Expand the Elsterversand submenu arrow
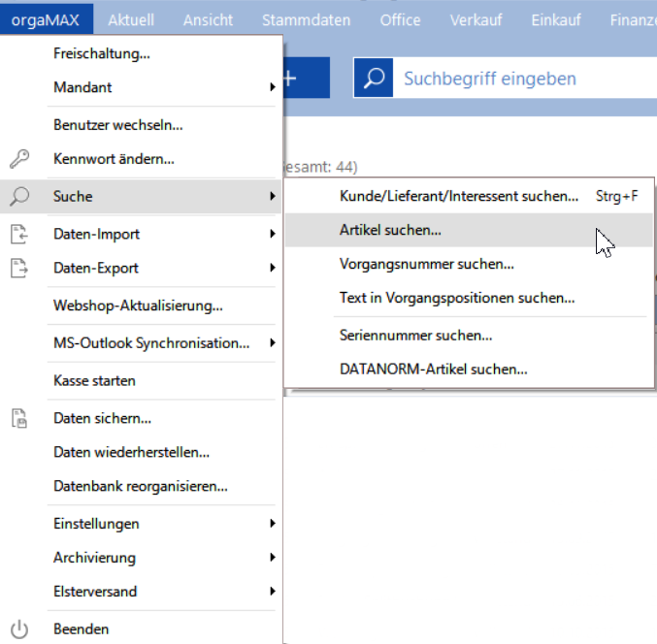The image size is (657, 644). (273, 592)
